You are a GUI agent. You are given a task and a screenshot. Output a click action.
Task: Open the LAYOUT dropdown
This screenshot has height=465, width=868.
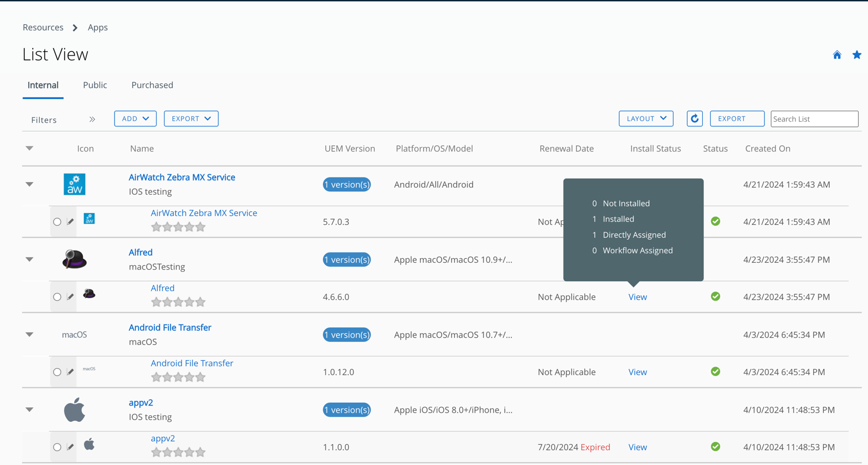pos(646,119)
